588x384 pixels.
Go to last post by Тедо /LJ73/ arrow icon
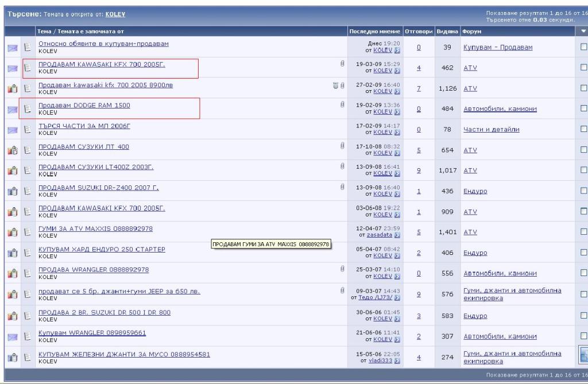tap(397, 298)
